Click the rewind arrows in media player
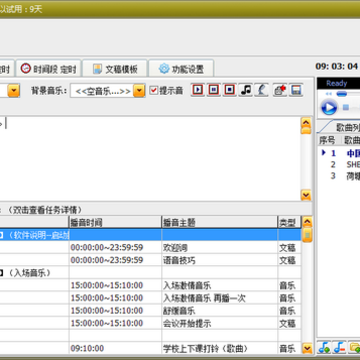The height and width of the screenshot is (360, 360). point(329,94)
